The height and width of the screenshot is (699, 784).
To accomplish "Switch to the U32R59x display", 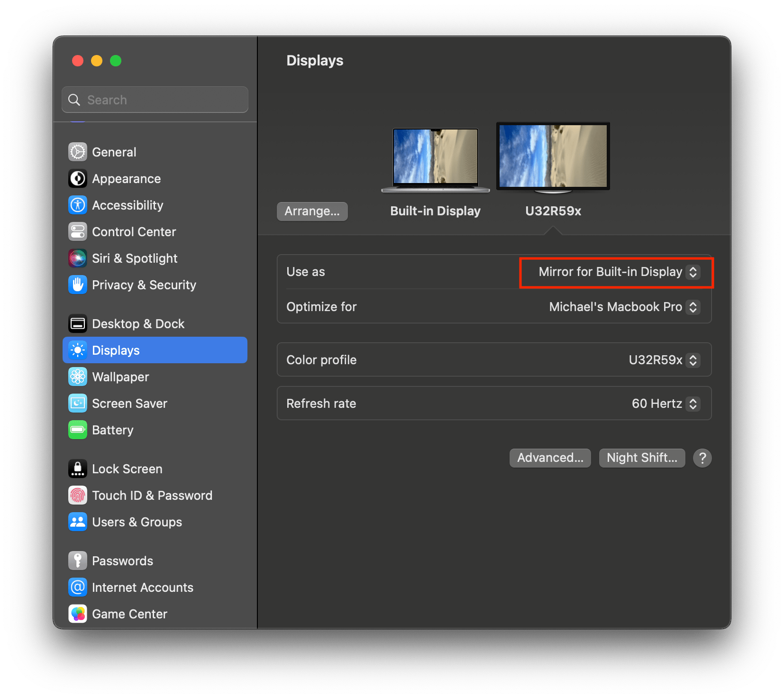I will pyautogui.click(x=552, y=156).
